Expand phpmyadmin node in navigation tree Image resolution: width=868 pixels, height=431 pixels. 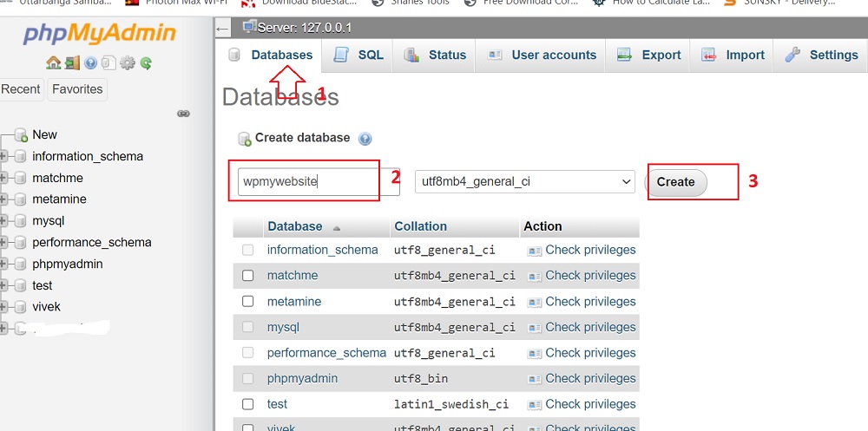click(x=3, y=264)
